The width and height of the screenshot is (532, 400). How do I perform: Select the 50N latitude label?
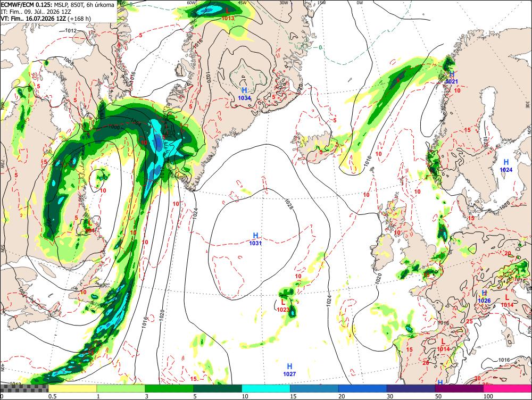coord(2,249)
